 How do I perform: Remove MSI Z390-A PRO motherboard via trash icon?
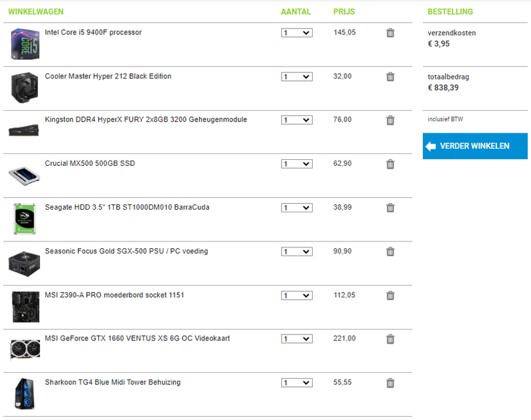[390, 295]
